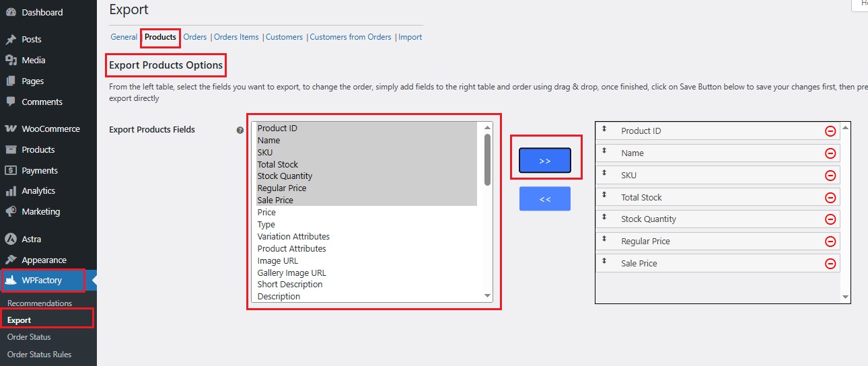868x366 pixels.
Task: Remove Total Stock from selected fields
Action: (x=830, y=198)
